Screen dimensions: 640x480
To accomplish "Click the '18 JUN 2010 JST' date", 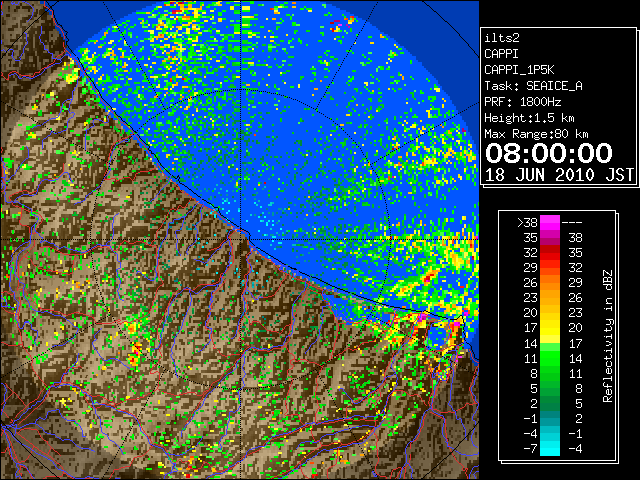I will (559, 175).
